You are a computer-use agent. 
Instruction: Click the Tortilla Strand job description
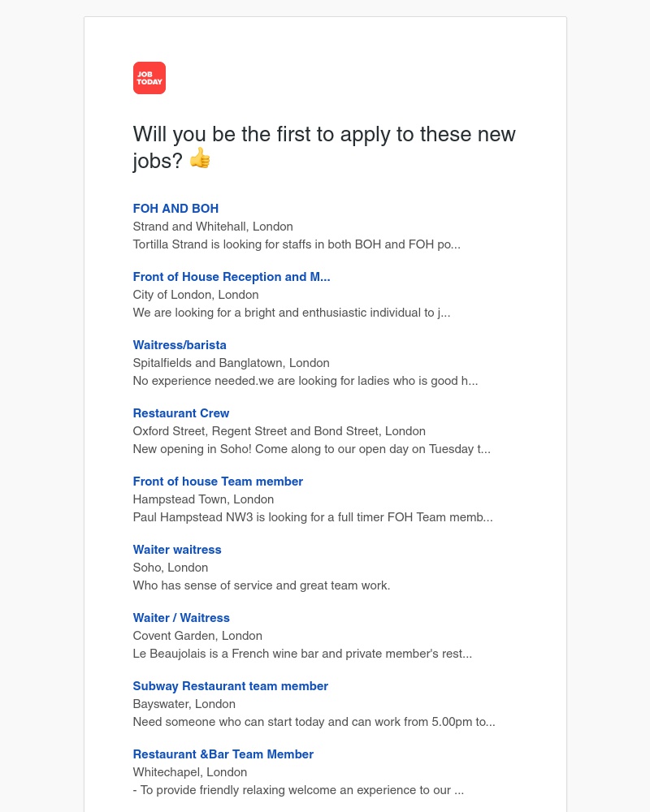pyautogui.click(x=297, y=244)
